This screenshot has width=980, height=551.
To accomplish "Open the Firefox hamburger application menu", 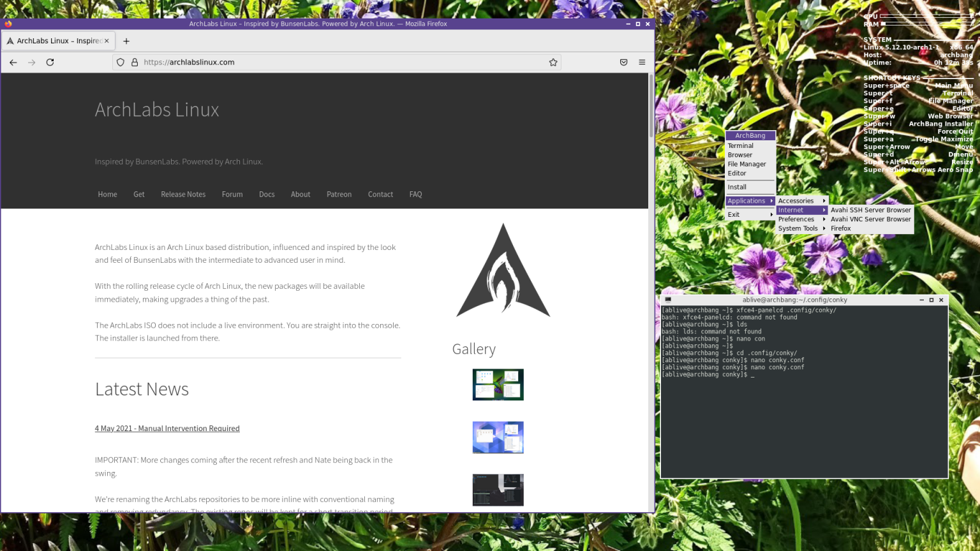I will (x=642, y=62).
